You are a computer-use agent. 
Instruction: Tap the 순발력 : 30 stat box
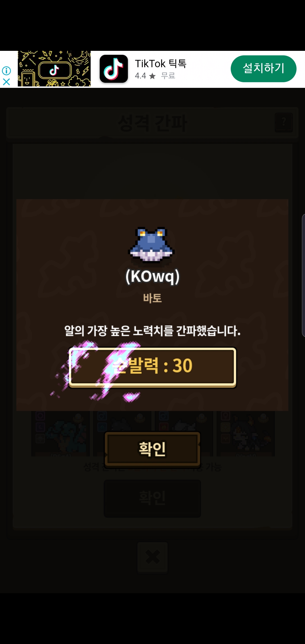coord(152,367)
